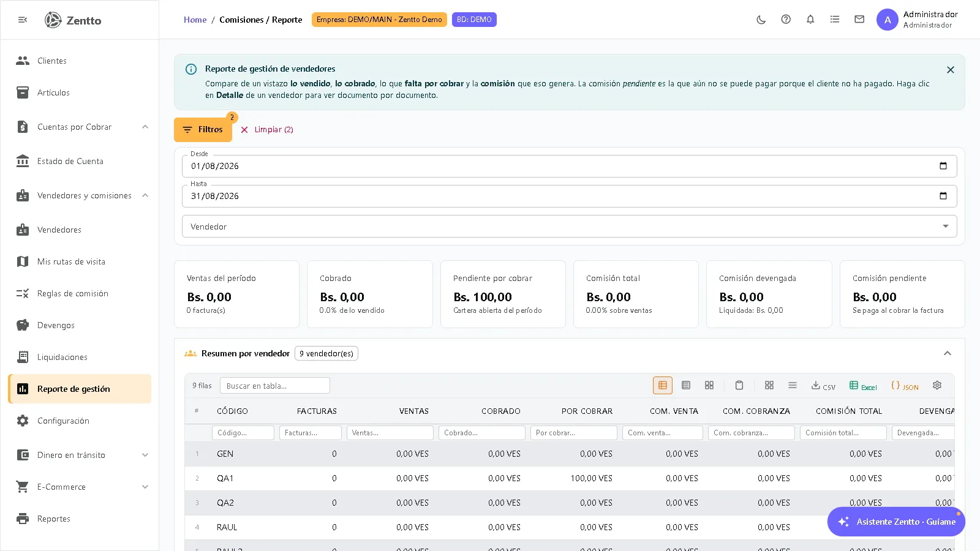Export table to Excel
This screenshot has height=551, width=980.
click(863, 386)
